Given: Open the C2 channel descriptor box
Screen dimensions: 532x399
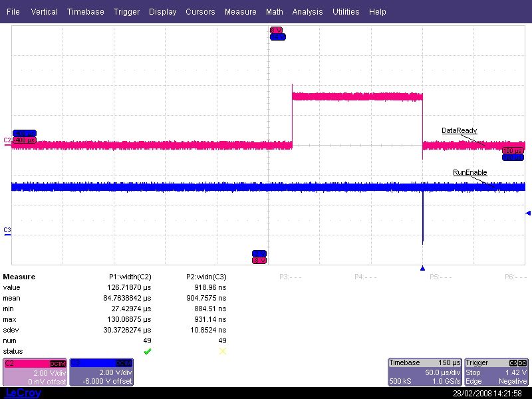Looking at the screenshot, I should tap(35, 372).
